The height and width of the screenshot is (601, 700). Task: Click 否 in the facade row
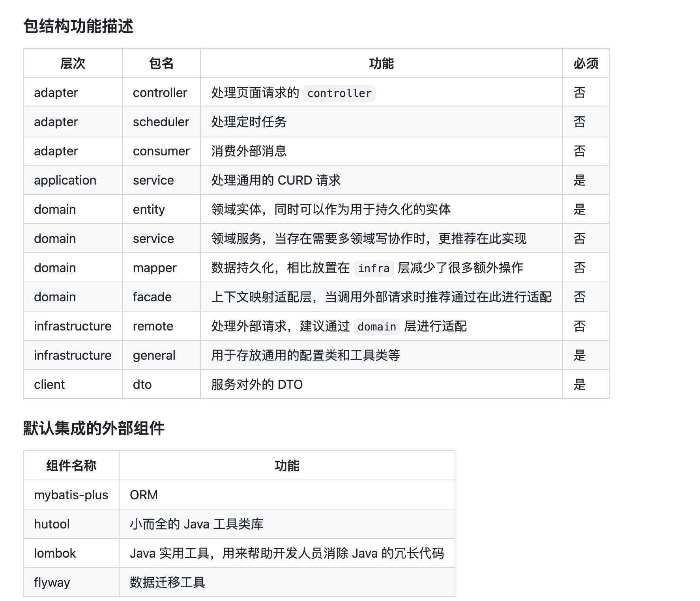pyautogui.click(x=580, y=297)
